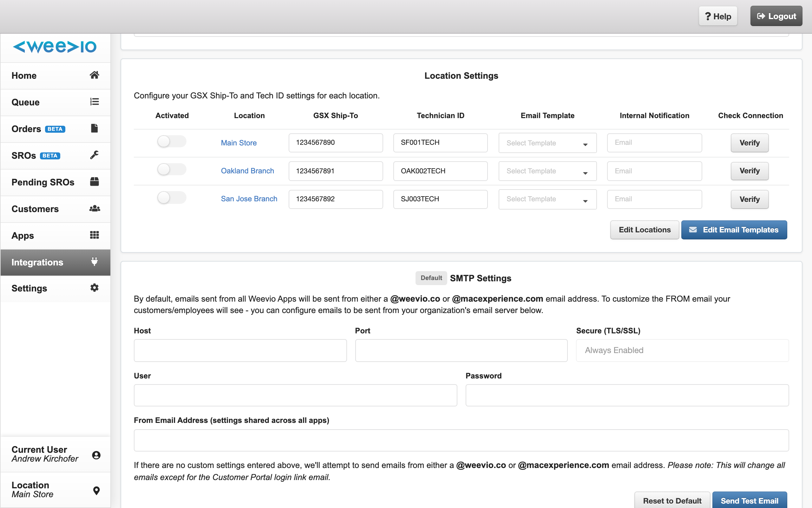The height and width of the screenshot is (508, 812).
Task: Click the envelope icon on Edit Email Templates
Action: [693, 230]
